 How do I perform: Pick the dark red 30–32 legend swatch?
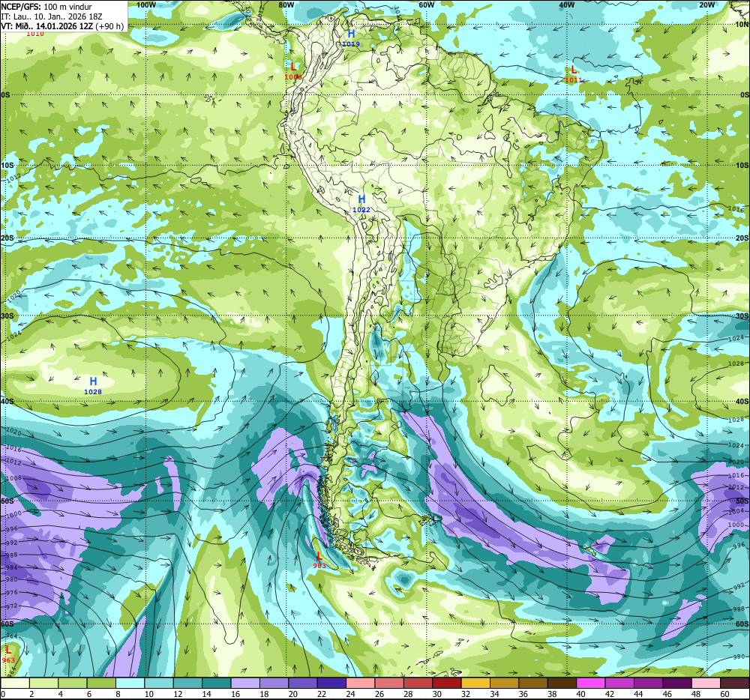[x=447, y=683]
